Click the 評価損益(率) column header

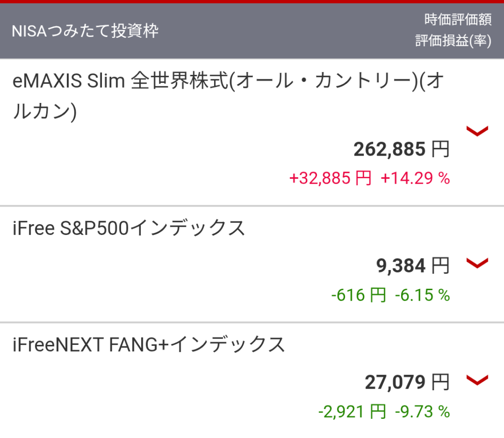click(x=453, y=41)
